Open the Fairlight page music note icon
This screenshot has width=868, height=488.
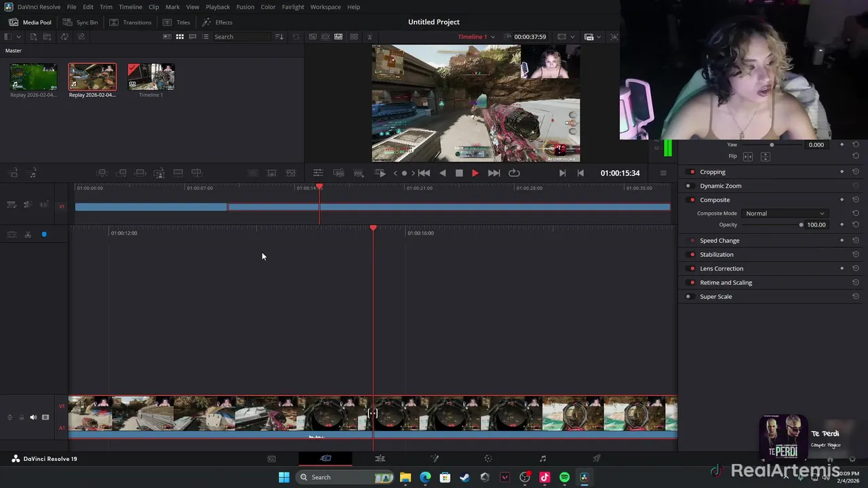pyautogui.click(x=542, y=459)
